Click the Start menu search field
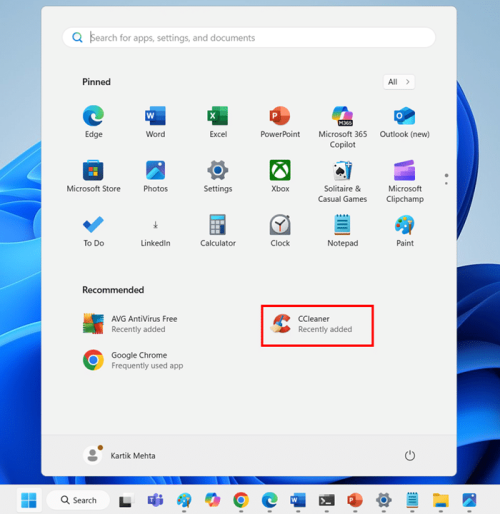 pyautogui.click(x=249, y=37)
